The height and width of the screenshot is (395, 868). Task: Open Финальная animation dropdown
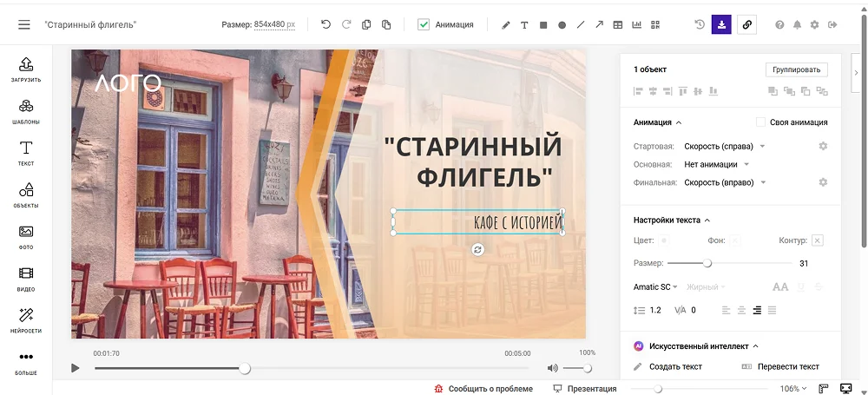725,182
